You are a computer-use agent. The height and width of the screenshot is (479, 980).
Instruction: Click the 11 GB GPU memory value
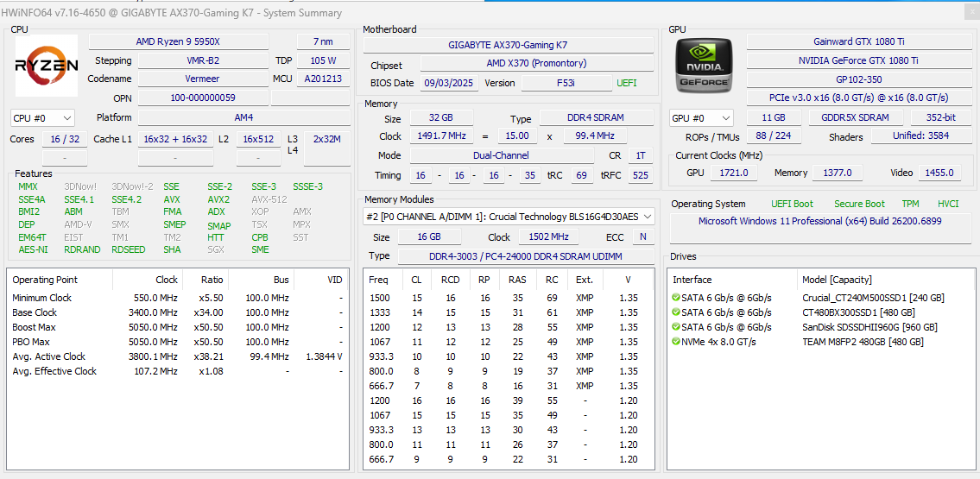775,118
